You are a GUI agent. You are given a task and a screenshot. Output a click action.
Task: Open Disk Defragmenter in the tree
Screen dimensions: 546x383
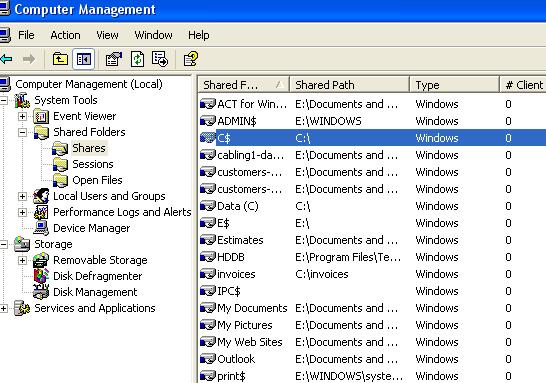(97, 276)
